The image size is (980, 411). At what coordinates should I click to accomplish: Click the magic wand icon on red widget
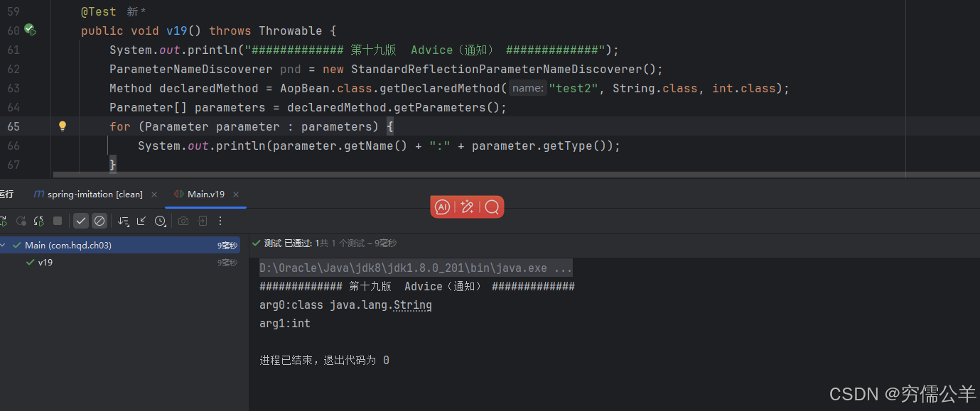click(467, 207)
